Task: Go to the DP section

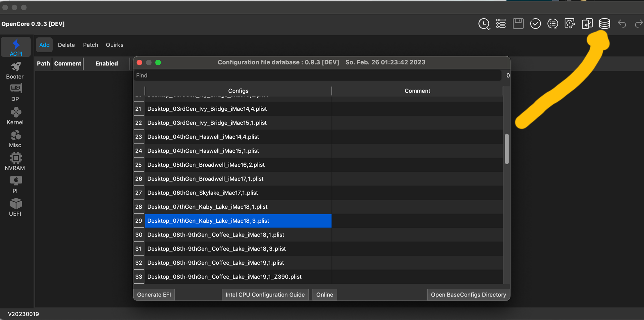Action: tap(15, 93)
